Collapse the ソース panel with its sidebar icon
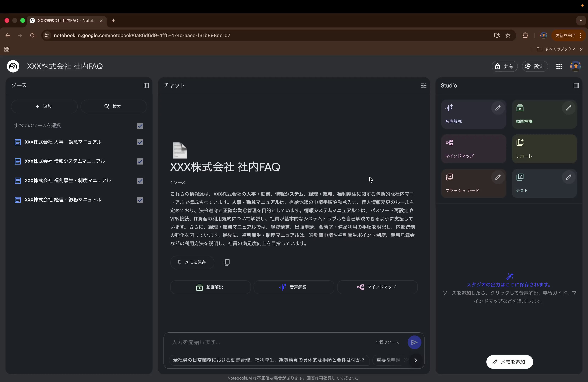 (146, 86)
